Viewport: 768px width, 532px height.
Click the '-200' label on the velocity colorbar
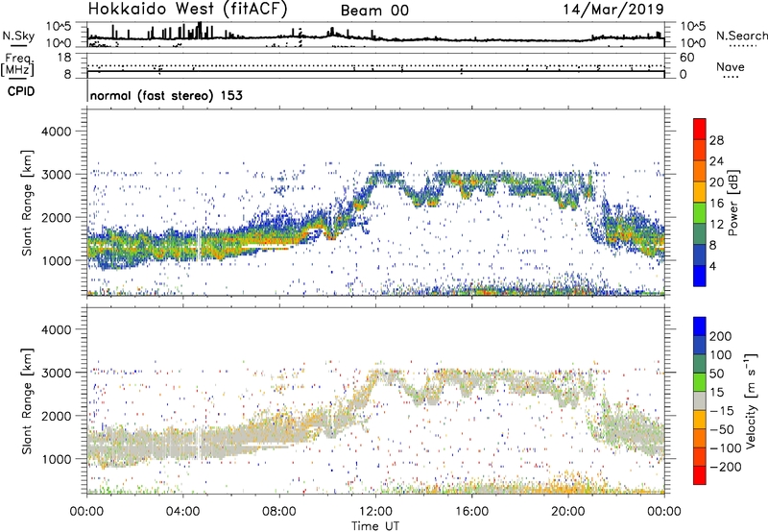(x=726, y=467)
